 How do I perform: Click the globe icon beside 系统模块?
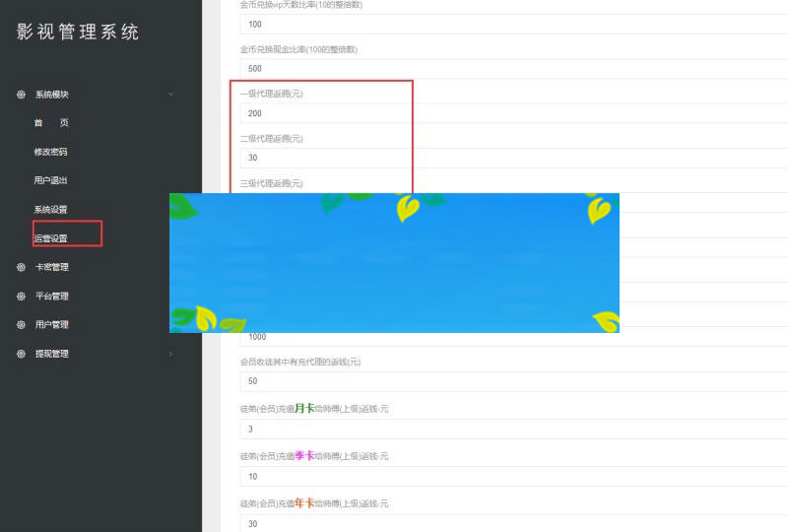[21, 95]
